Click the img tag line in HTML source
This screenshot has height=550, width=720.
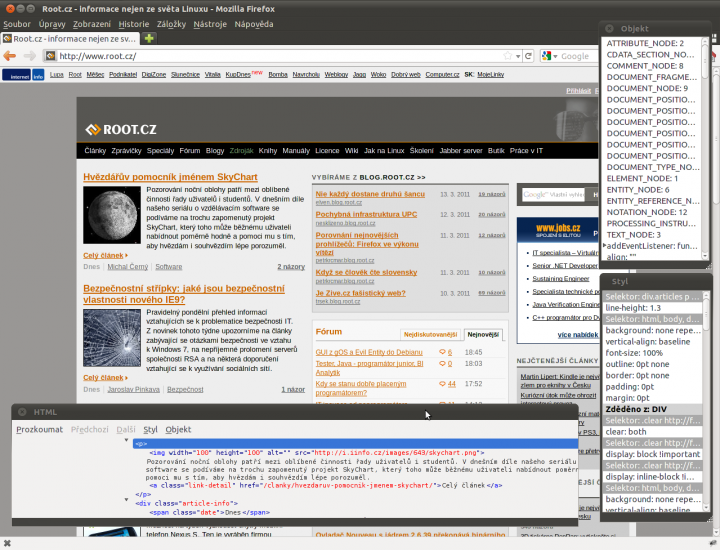(x=316, y=453)
